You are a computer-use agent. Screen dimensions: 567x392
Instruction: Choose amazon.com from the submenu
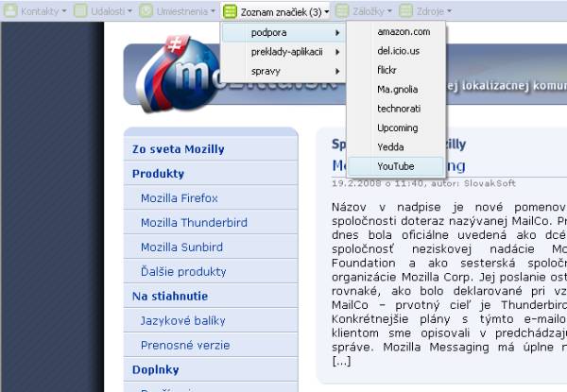pyautogui.click(x=396, y=32)
